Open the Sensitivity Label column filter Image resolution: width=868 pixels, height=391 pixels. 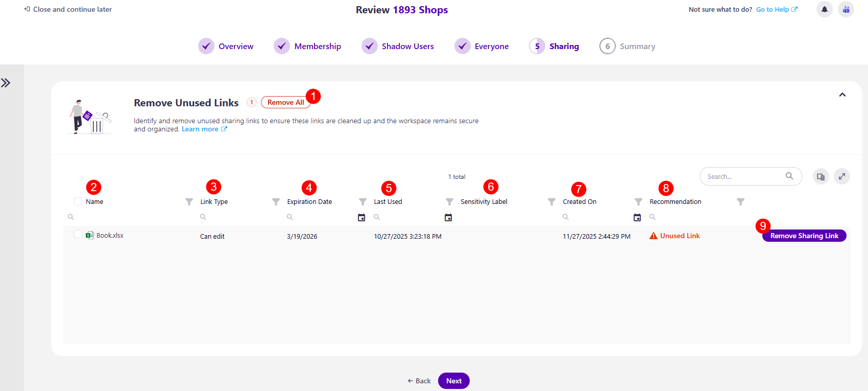(x=551, y=202)
